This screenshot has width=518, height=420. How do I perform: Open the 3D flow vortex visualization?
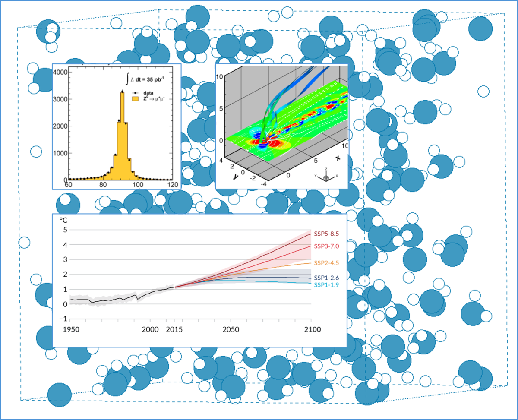click(x=281, y=126)
